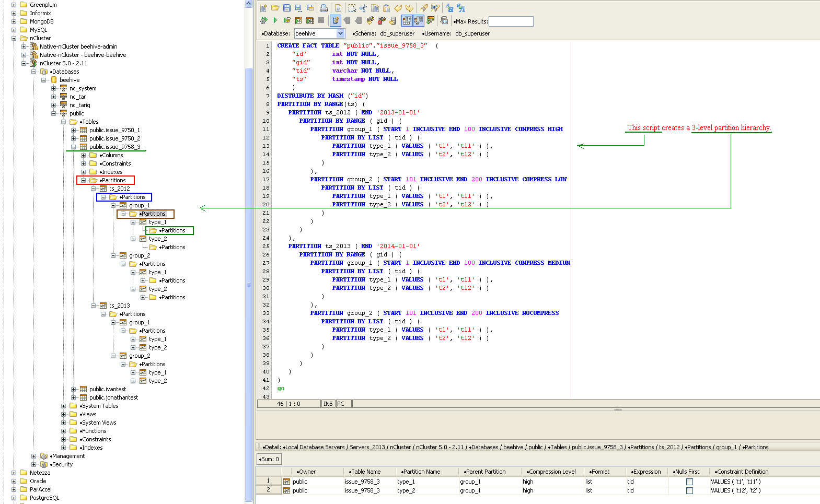Click the Undo arrow icon
Image resolution: width=820 pixels, height=504 pixels.
click(x=398, y=8)
